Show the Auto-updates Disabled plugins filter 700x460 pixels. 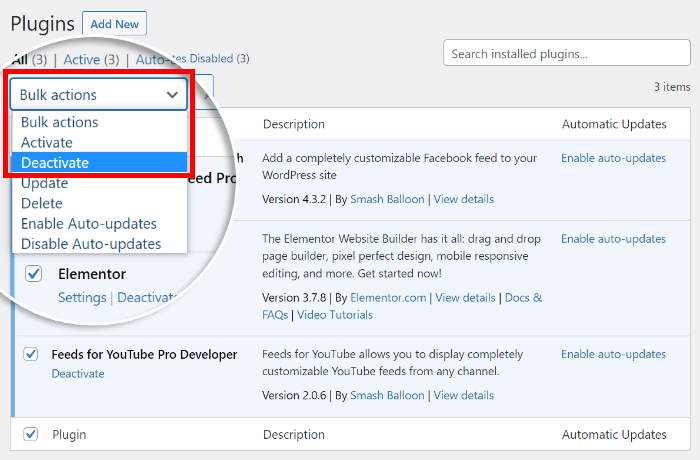(192, 59)
